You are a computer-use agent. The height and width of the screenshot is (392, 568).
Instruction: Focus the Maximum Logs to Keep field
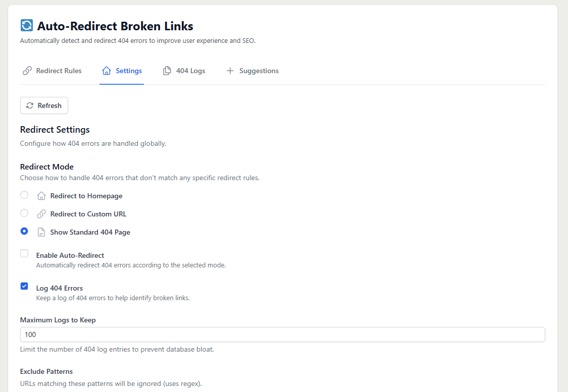click(x=282, y=334)
